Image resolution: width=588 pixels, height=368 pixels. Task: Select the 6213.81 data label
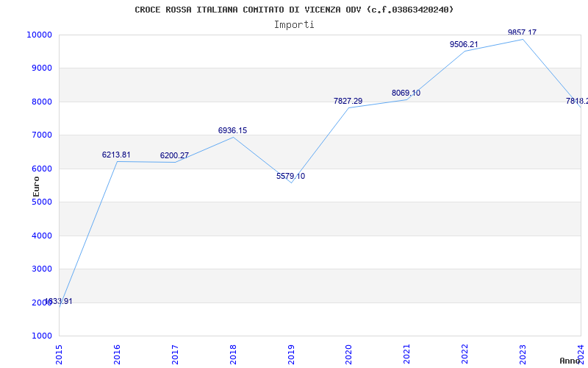coord(116,155)
